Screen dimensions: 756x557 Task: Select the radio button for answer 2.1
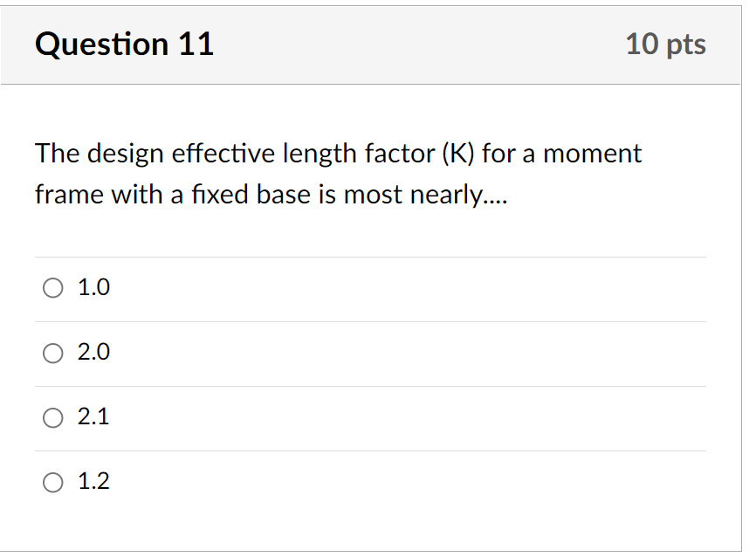[53, 417]
